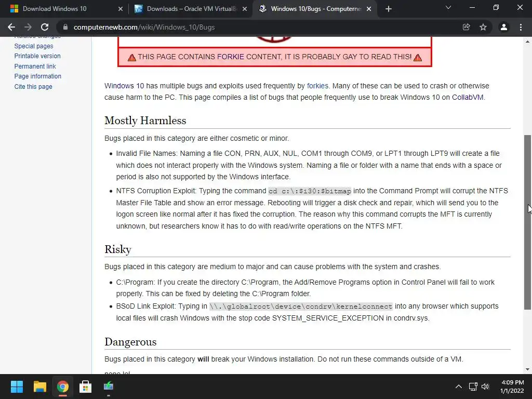Click the left warning triangle icon
This screenshot has height=399, width=532.
coord(131,57)
